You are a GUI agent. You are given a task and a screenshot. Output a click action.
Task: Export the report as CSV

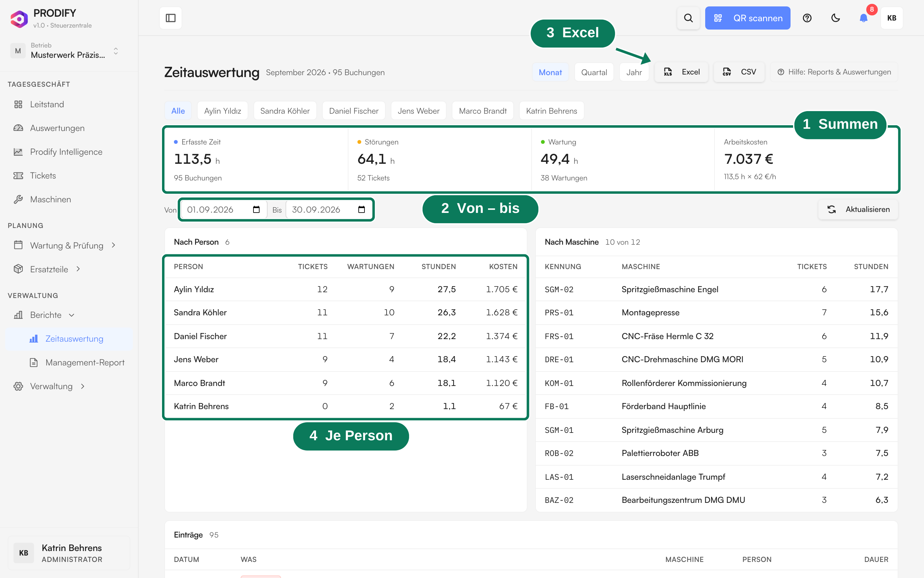pos(739,72)
